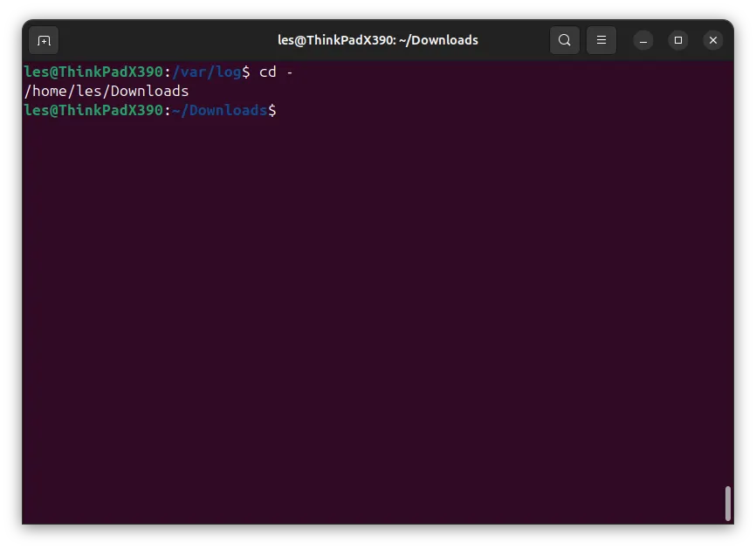The height and width of the screenshot is (549, 756).
Task: Click the les@ThinkPadX390 text on current prompt
Action: click(93, 110)
